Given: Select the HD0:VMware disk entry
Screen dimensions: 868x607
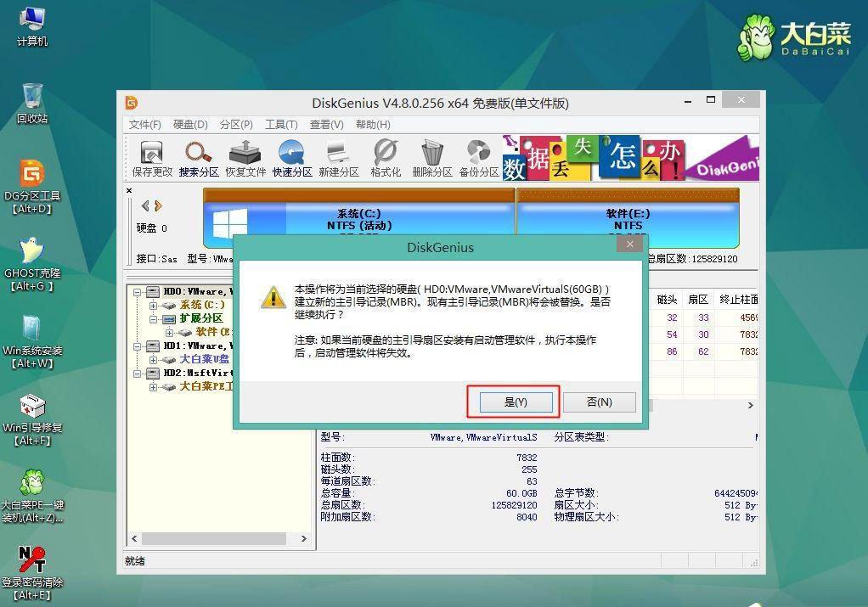Looking at the screenshot, I should pos(198,291).
